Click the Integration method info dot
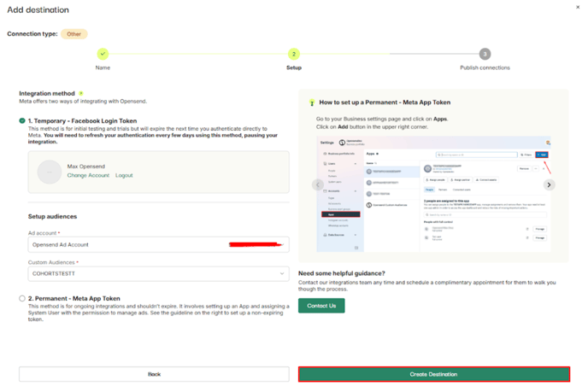The image size is (588, 386). [x=81, y=93]
